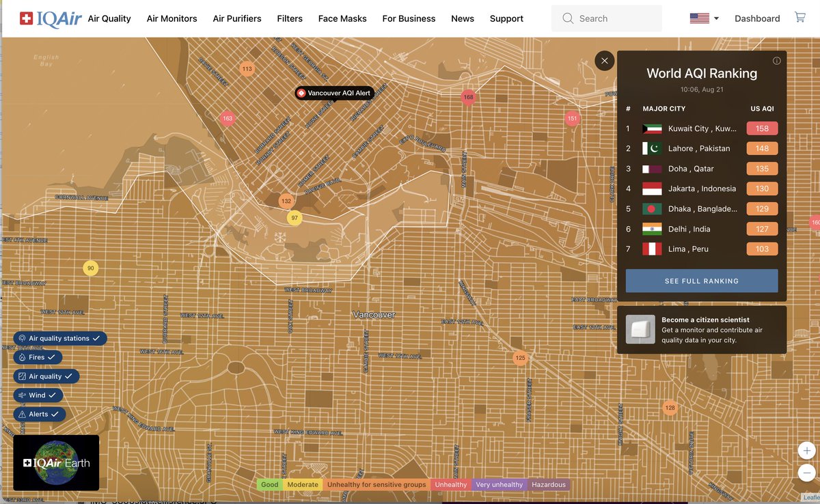Click the search magnifier icon
The width and height of the screenshot is (820, 504).
click(x=568, y=18)
